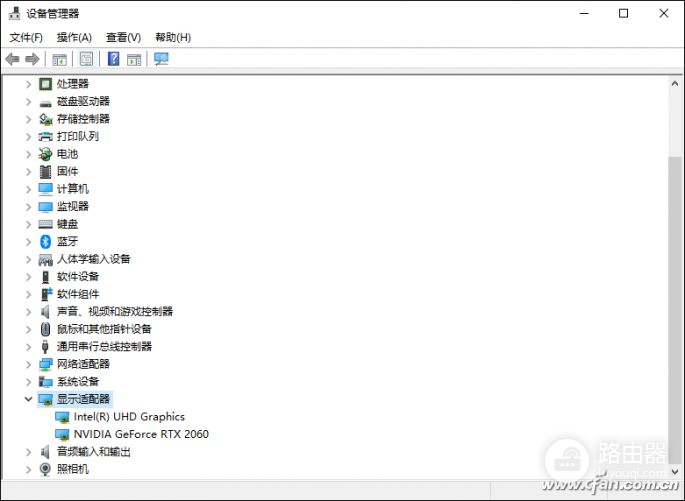This screenshot has width=685, height=501.
Task: Collapse the 显示适配器 node
Action: point(28,399)
